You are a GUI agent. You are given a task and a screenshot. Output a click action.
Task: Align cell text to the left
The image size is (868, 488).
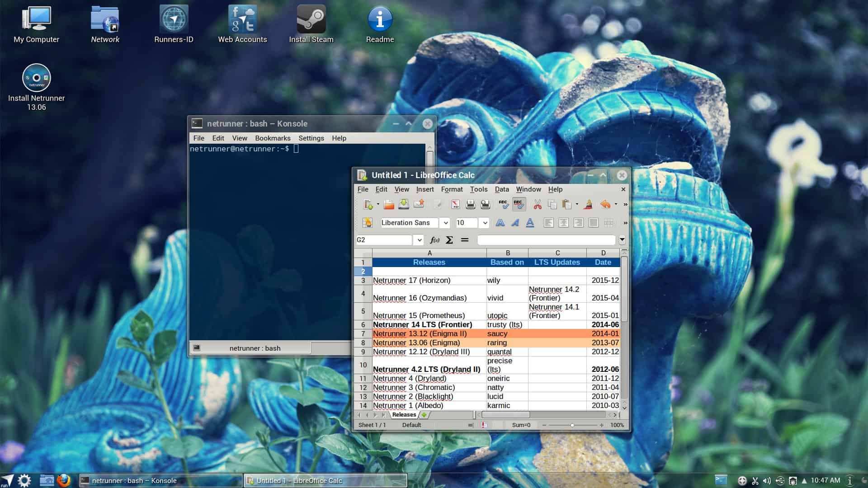(548, 223)
